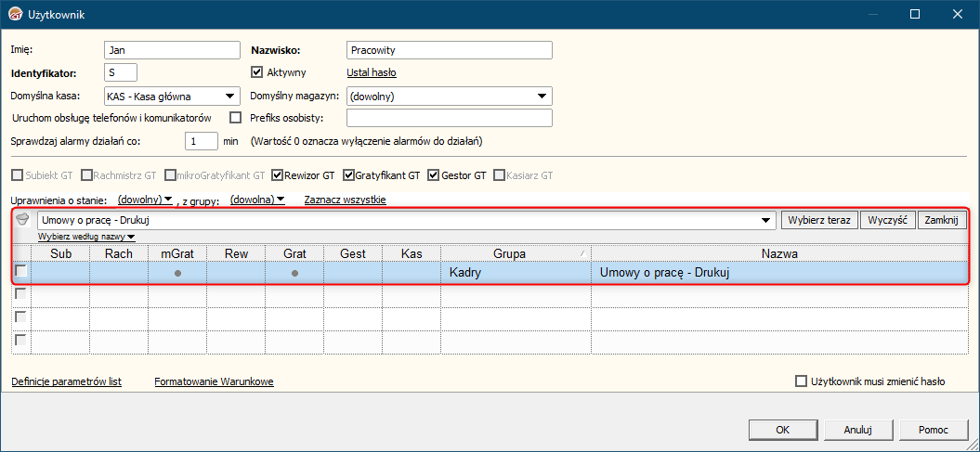Open Definicje parametrów list link
Screen dimensions: 980x452
(66, 381)
